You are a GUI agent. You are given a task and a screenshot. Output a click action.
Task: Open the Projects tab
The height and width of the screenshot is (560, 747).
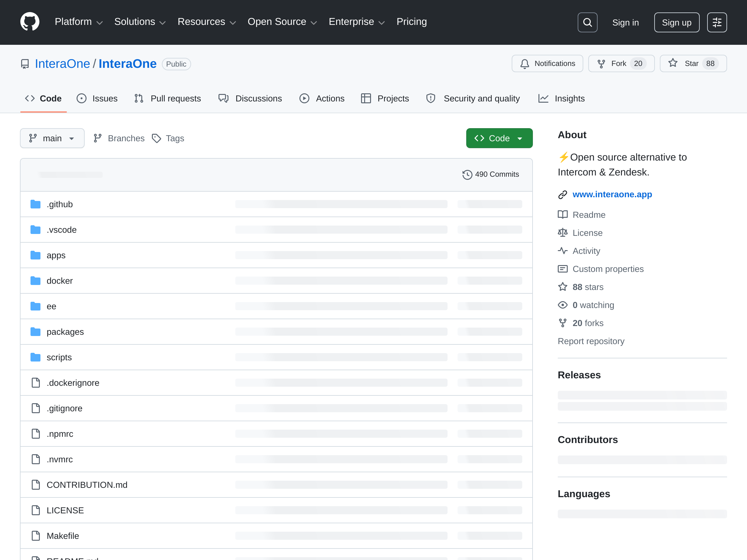pos(385,99)
